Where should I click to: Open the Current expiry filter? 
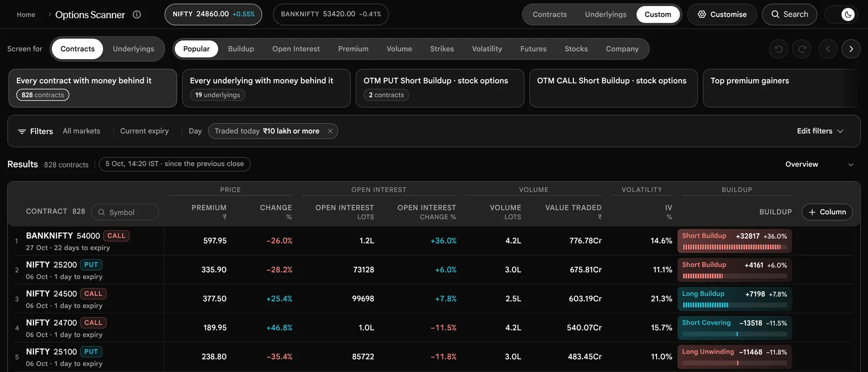144,131
